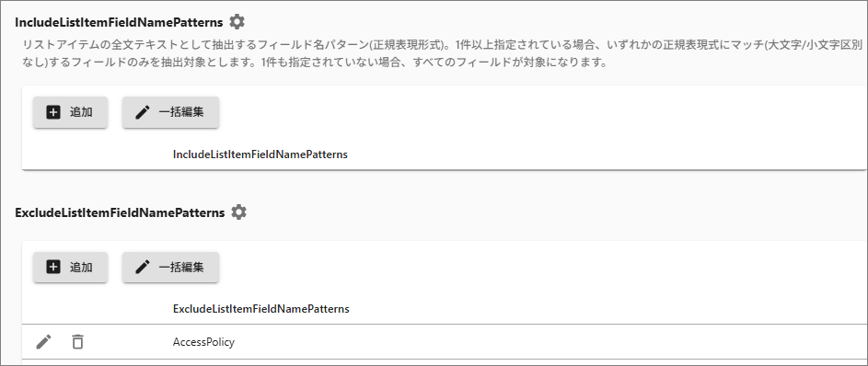Image resolution: width=868 pixels, height=366 pixels.
Task: Click empty area right of Include 一括編集 button
Action: pyautogui.click(x=542, y=112)
